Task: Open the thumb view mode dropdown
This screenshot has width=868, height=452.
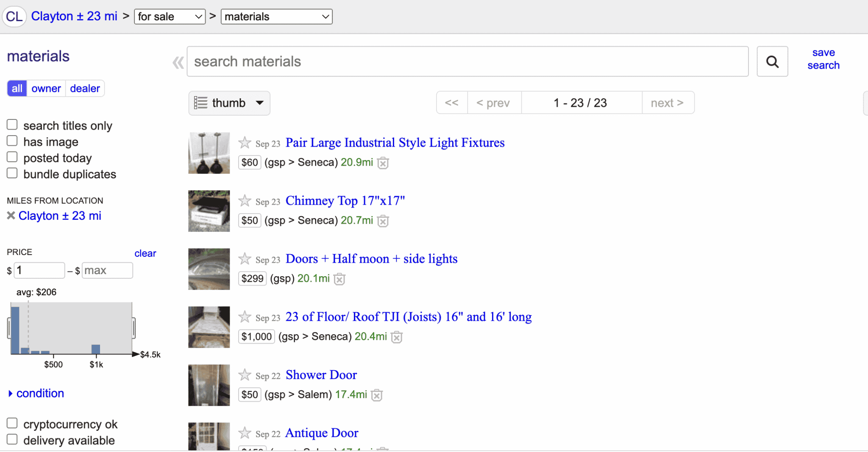Action: pos(229,103)
